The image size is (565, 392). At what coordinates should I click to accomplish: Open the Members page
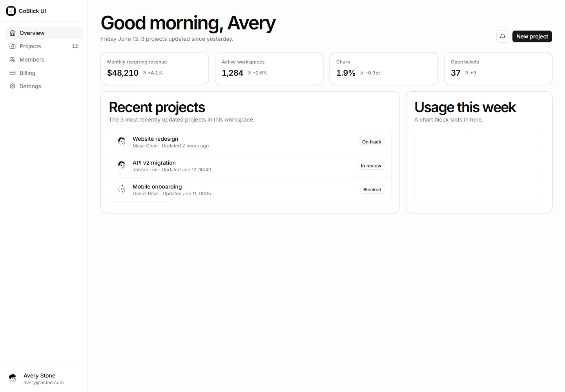point(44,60)
